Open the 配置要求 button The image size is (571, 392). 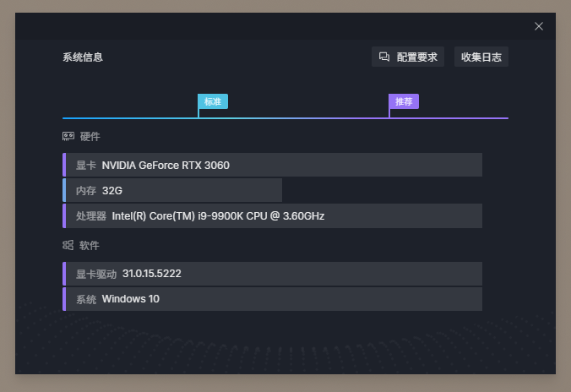coord(408,57)
